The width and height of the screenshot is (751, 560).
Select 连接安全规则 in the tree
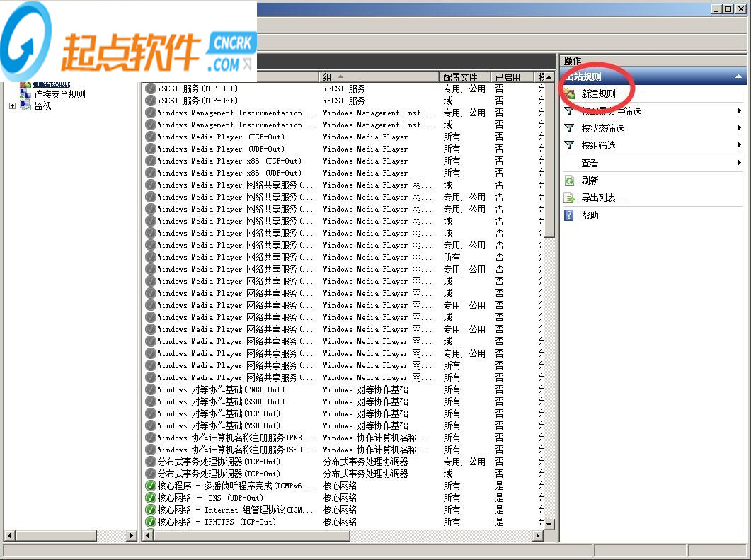[59, 94]
